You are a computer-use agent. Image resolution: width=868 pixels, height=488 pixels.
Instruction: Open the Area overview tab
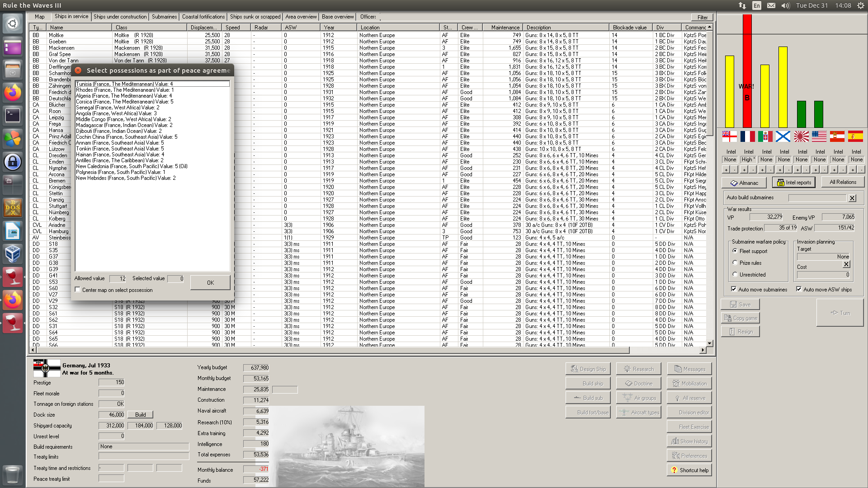point(301,17)
